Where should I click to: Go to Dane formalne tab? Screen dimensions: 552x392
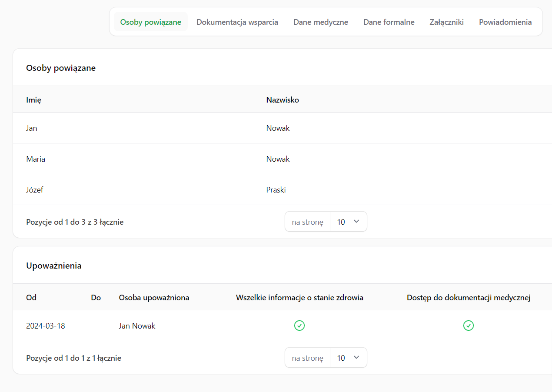[389, 22]
